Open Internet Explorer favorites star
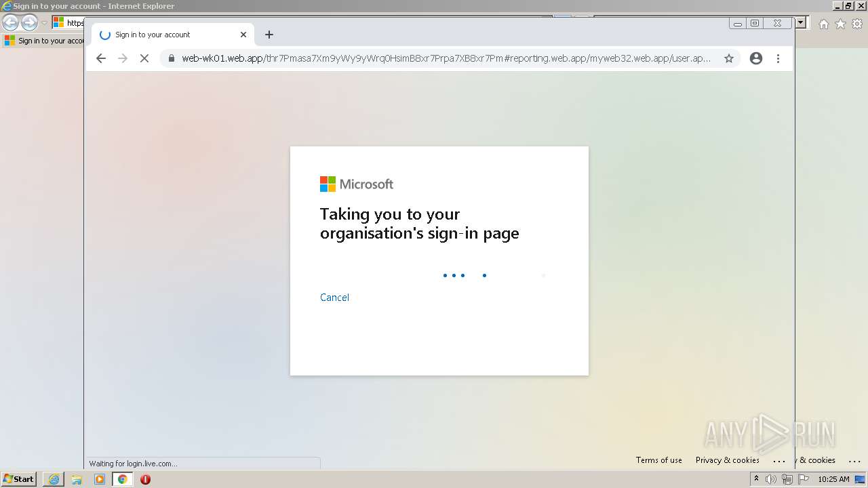 click(x=840, y=24)
